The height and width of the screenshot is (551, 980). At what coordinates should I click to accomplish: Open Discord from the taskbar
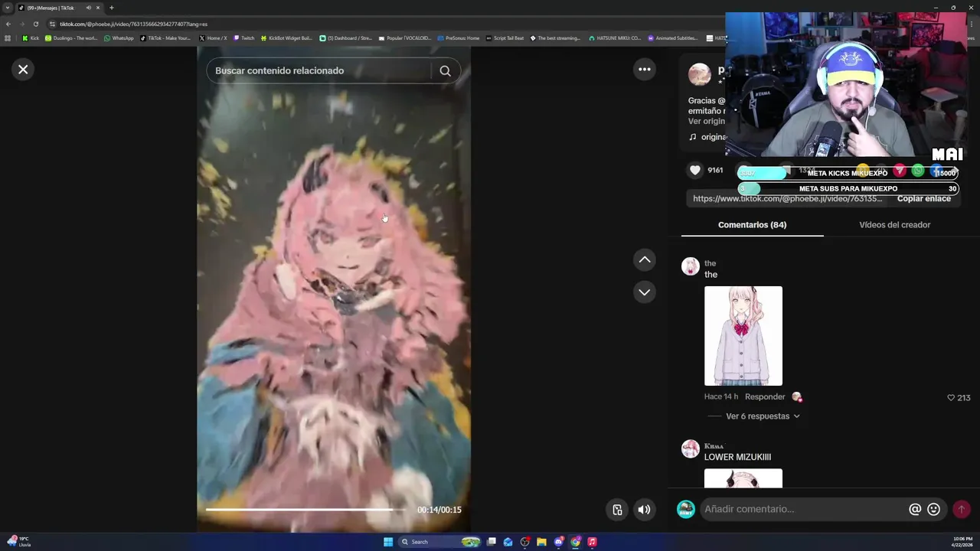pyautogui.click(x=558, y=542)
